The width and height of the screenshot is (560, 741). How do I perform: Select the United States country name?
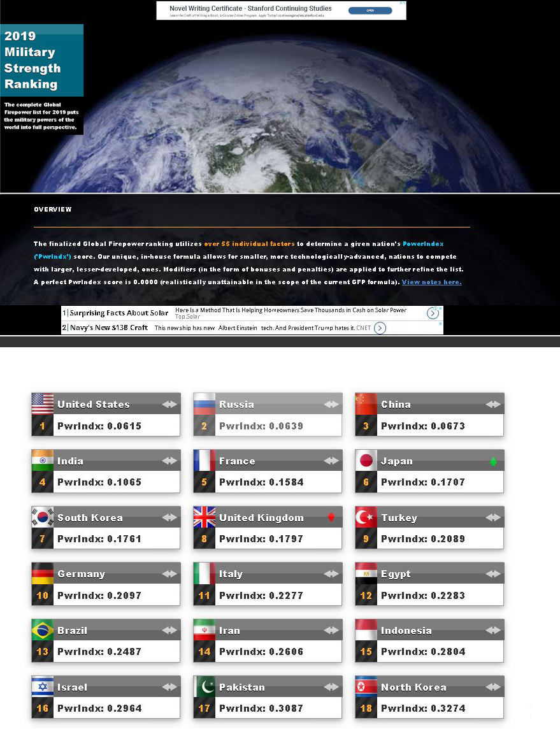pyautogui.click(x=94, y=405)
